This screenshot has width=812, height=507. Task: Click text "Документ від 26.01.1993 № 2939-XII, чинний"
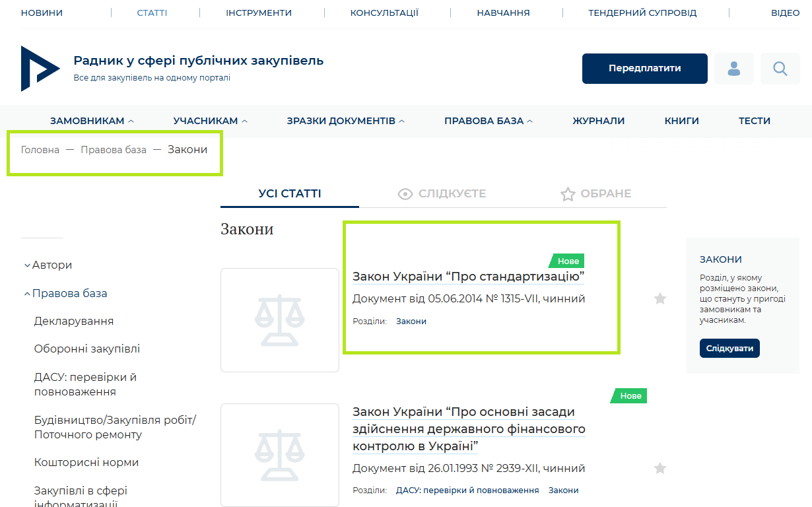469,469
